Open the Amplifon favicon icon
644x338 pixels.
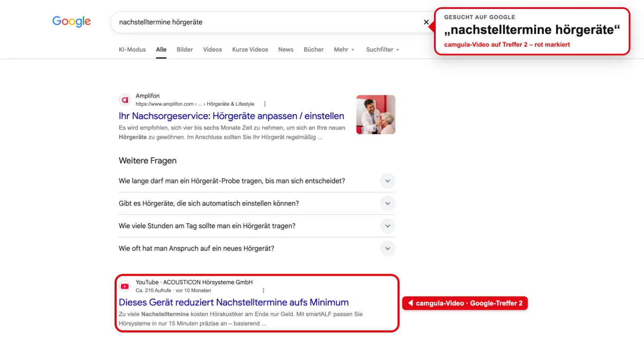[125, 100]
